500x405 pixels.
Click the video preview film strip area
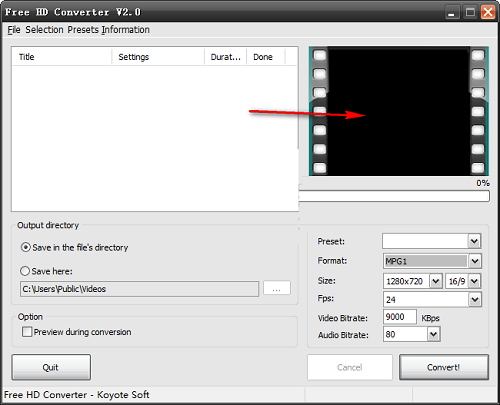click(x=399, y=111)
